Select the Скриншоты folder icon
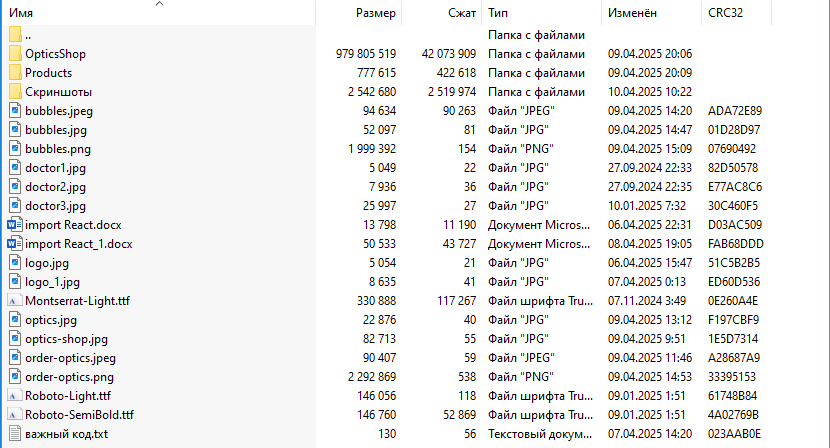Viewport: 830px width, 448px height. (14, 92)
